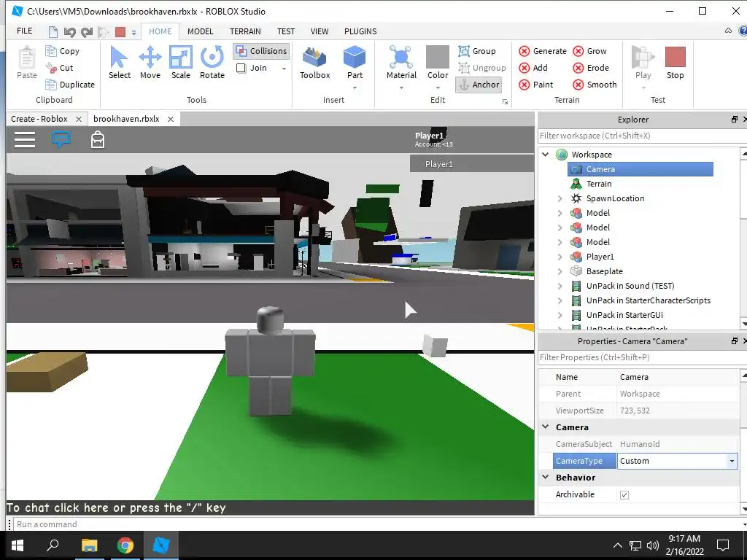Activate the Move tool
This screenshot has height=560, width=747.
click(x=150, y=63)
